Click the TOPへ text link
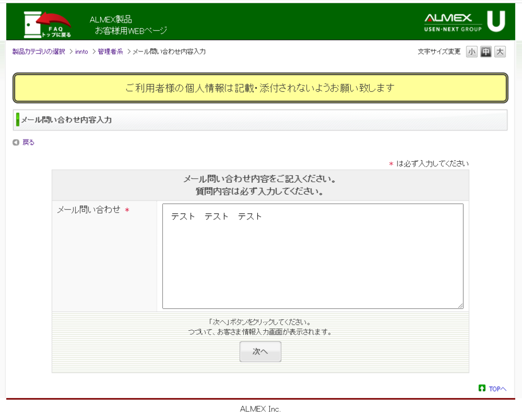522x420 pixels. point(497,389)
